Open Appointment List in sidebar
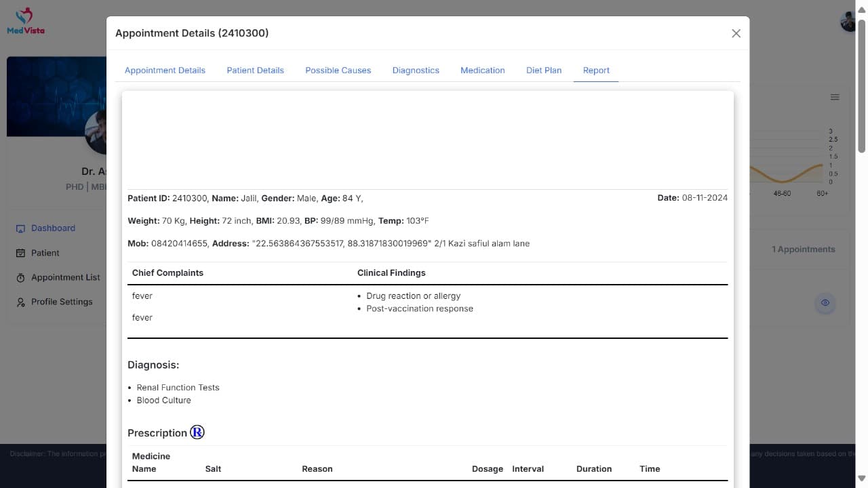 coord(66,277)
